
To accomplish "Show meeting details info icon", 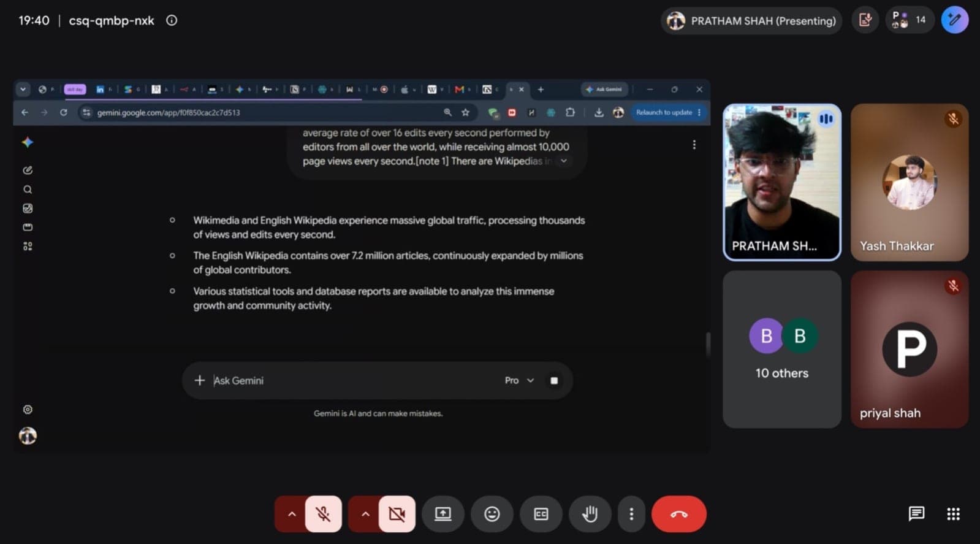I will 172,20.
